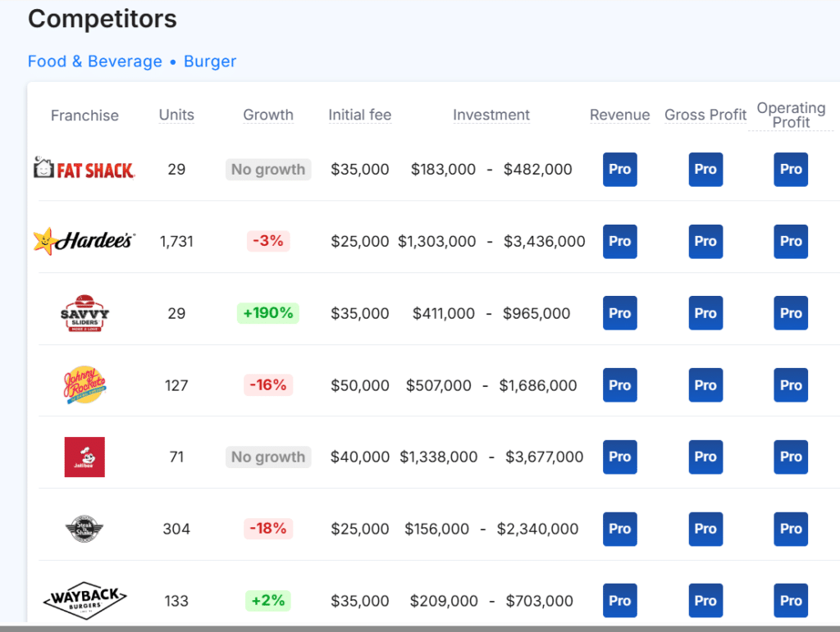Click the -18% growth badge
This screenshot has width=840, height=632.
tap(268, 529)
